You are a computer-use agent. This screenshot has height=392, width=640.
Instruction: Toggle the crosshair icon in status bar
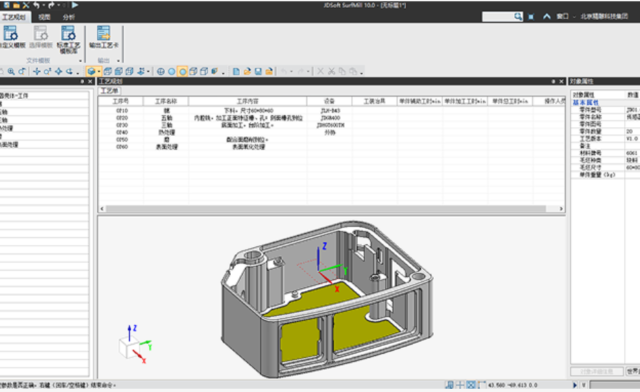460,385
